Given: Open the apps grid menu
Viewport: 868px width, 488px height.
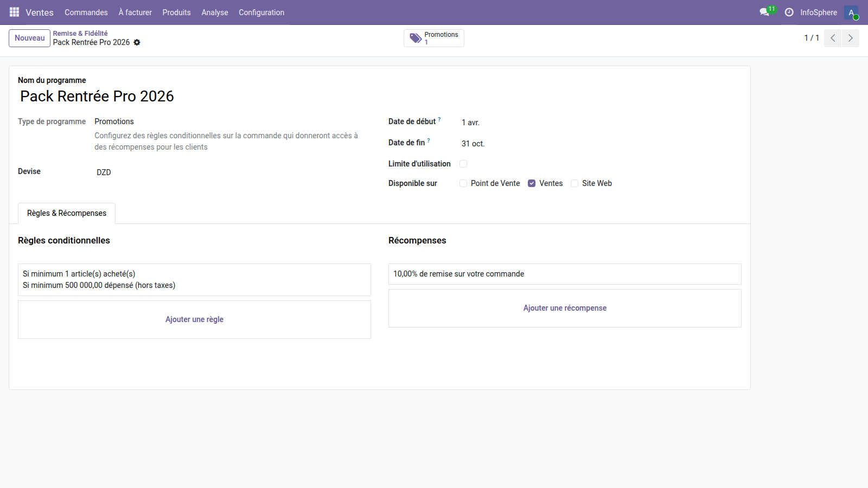Looking at the screenshot, I should pyautogui.click(x=14, y=12).
